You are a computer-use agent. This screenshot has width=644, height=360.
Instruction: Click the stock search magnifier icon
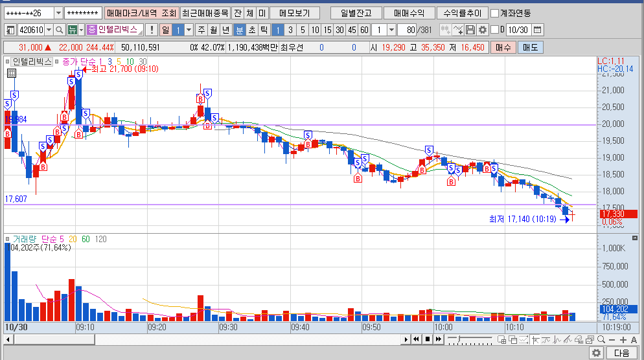pos(59,30)
